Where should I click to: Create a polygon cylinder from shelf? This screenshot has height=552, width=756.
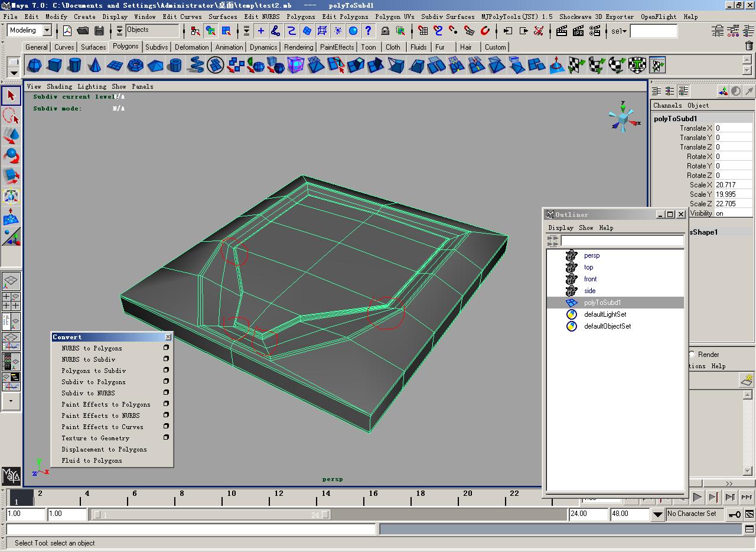point(75,65)
